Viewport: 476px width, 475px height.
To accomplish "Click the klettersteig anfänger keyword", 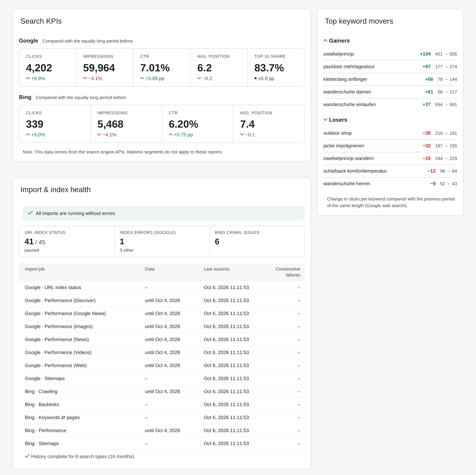I will pyautogui.click(x=345, y=79).
